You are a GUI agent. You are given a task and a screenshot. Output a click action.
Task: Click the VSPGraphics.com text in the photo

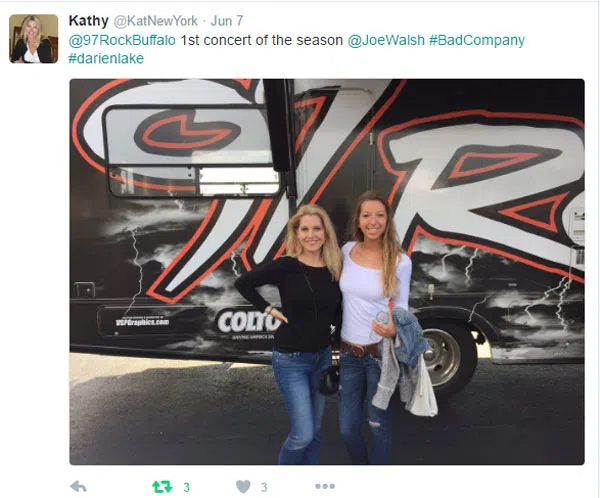tap(142, 322)
